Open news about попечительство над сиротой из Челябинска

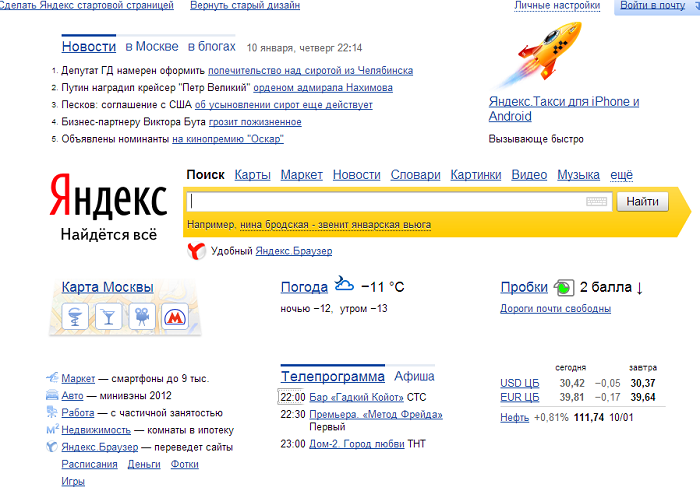point(311,71)
